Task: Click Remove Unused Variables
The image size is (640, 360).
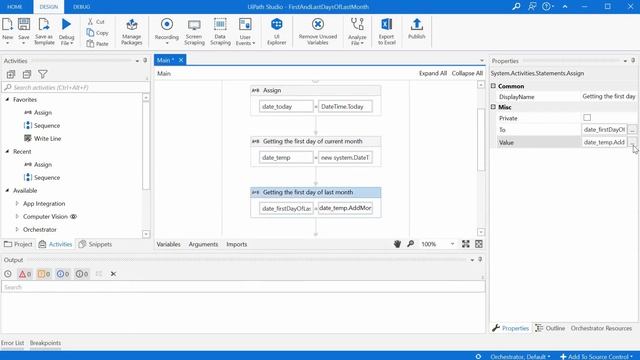Action: coord(318,31)
